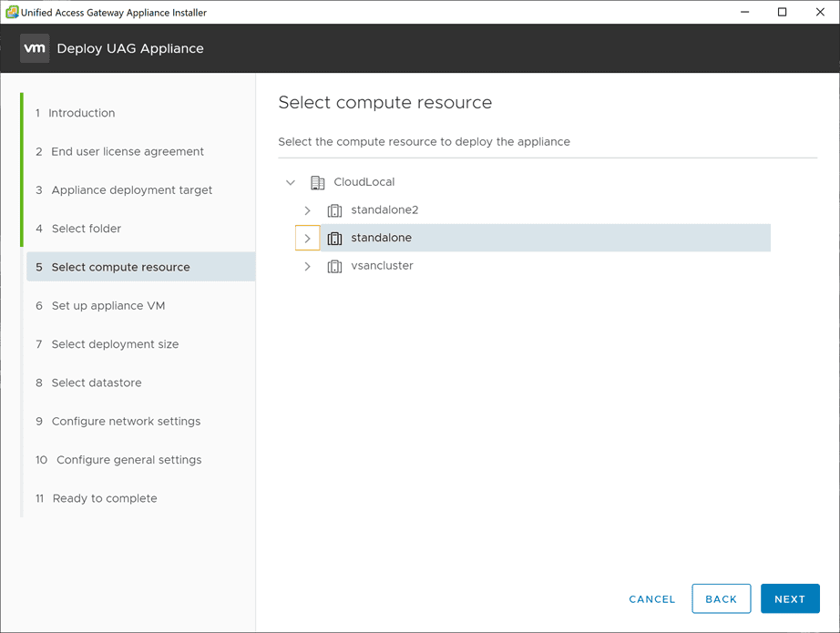The image size is (840, 633).
Task: Return to Appliance deployment target step
Action: click(x=131, y=190)
